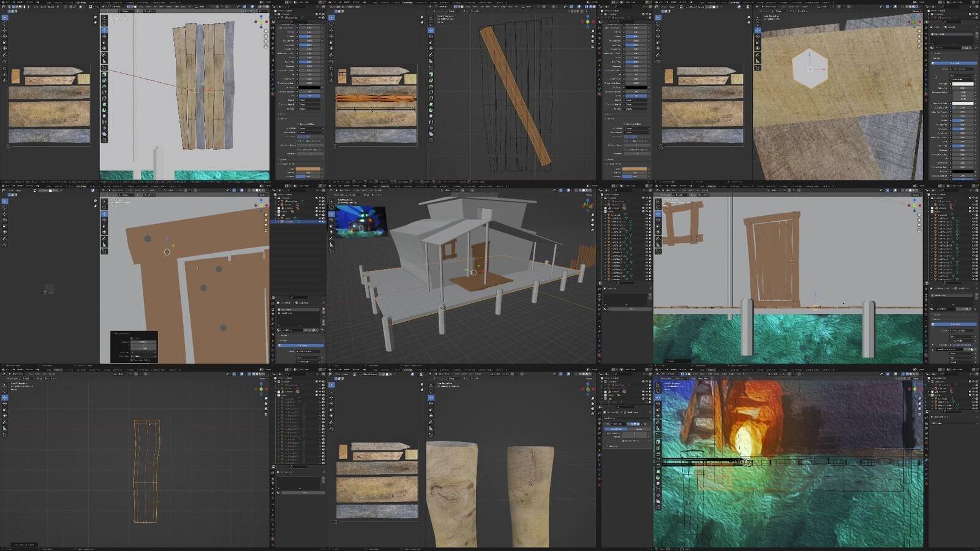Choose the Annotate tool in the painted-concept viewport
The height and width of the screenshot is (551, 980).
[x=658, y=422]
